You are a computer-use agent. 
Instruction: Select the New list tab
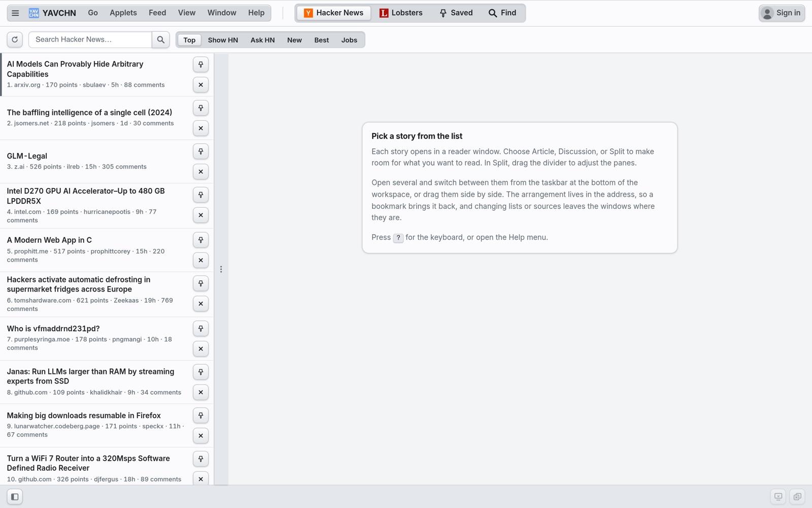point(294,40)
